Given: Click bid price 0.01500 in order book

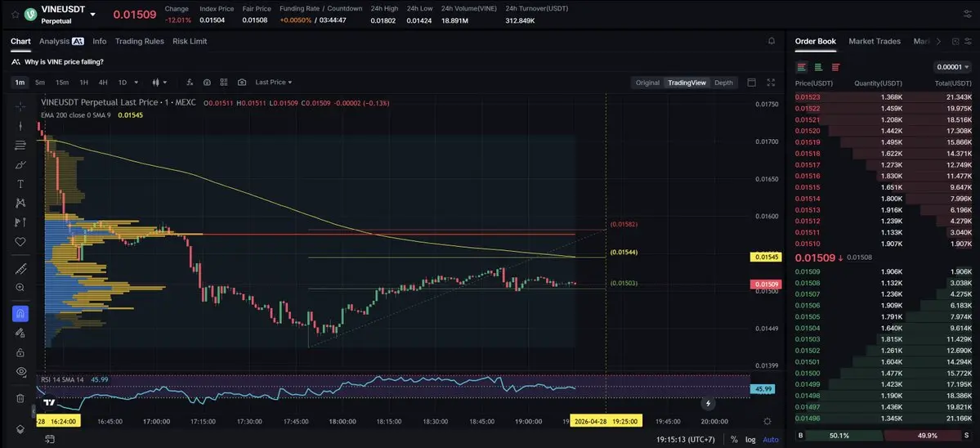Looking at the screenshot, I should pyautogui.click(x=808, y=373).
